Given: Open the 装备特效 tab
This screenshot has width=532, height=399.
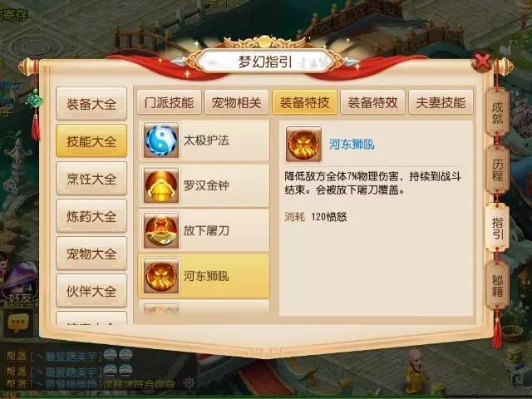Looking at the screenshot, I should (372, 102).
